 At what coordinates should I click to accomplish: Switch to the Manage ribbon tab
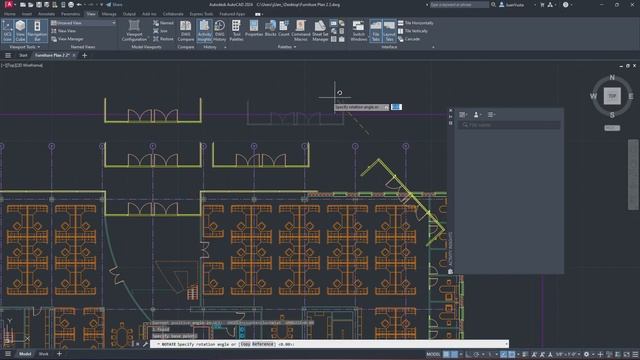tap(109, 14)
